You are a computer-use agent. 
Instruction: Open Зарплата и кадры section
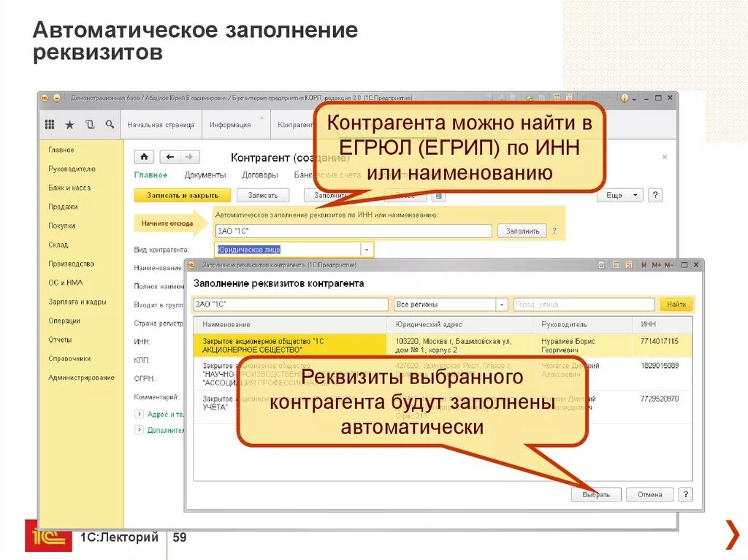pos(77,302)
